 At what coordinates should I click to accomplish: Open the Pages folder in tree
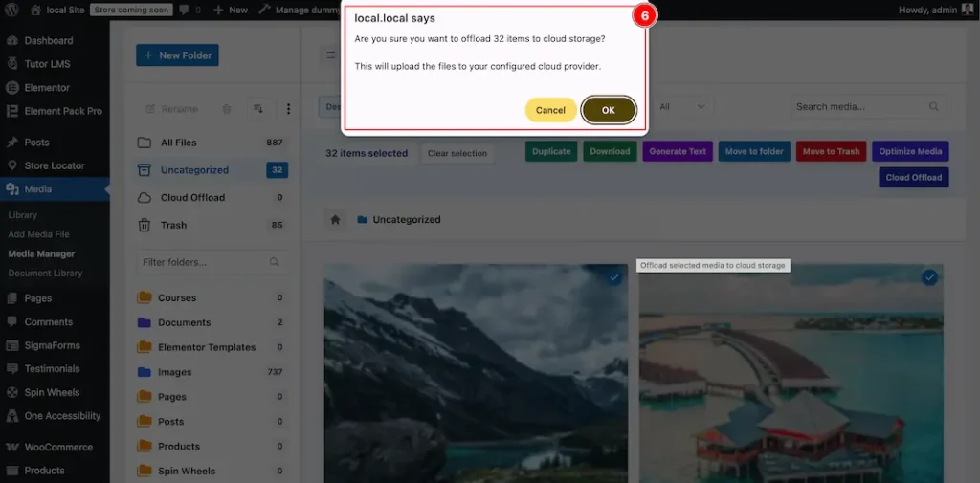tap(212, 397)
